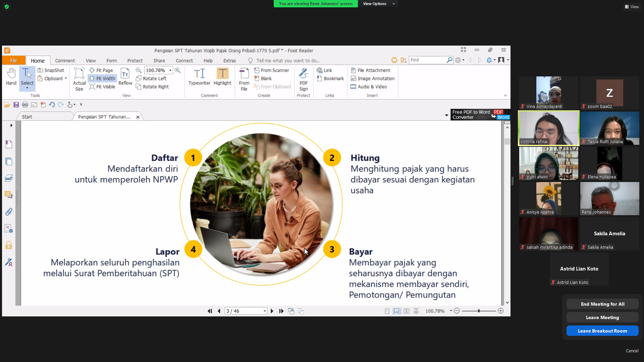Insert a File Attachment
Screen dimensions: 644x362
click(371, 70)
